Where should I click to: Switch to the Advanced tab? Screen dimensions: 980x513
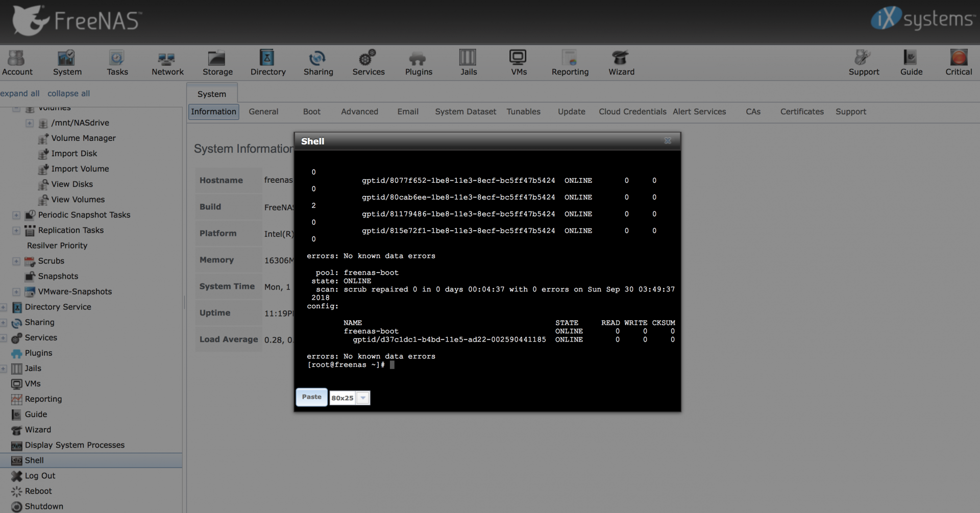coord(359,112)
